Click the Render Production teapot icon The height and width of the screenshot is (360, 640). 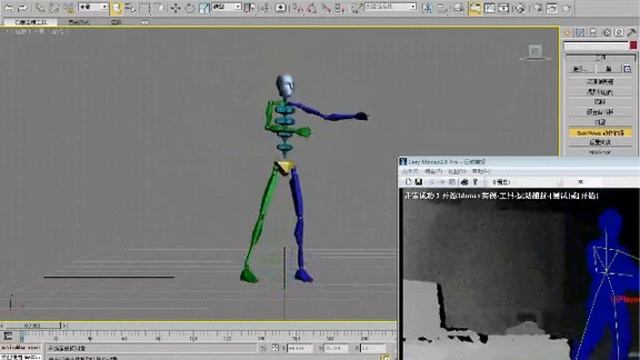point(567,8)
